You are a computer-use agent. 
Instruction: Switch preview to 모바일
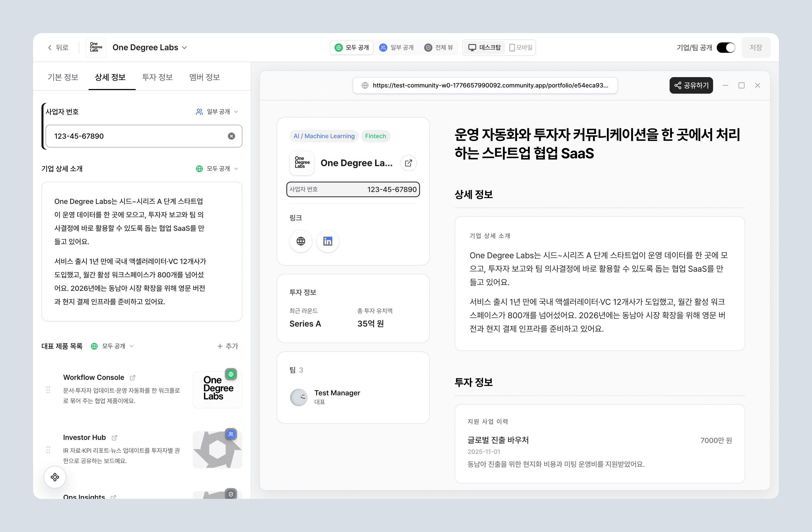point(520,47)
